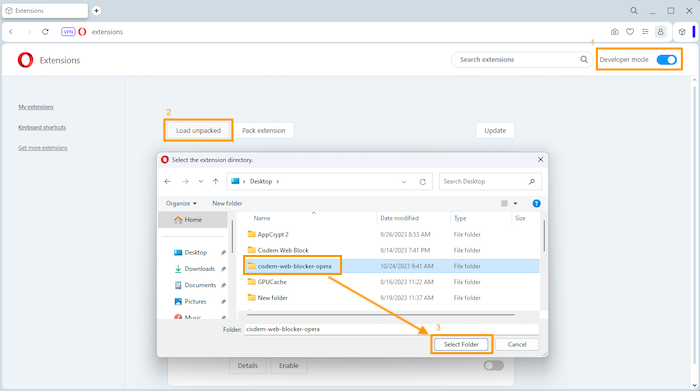Enable the extension toggle below dialog

click(494, 366)
